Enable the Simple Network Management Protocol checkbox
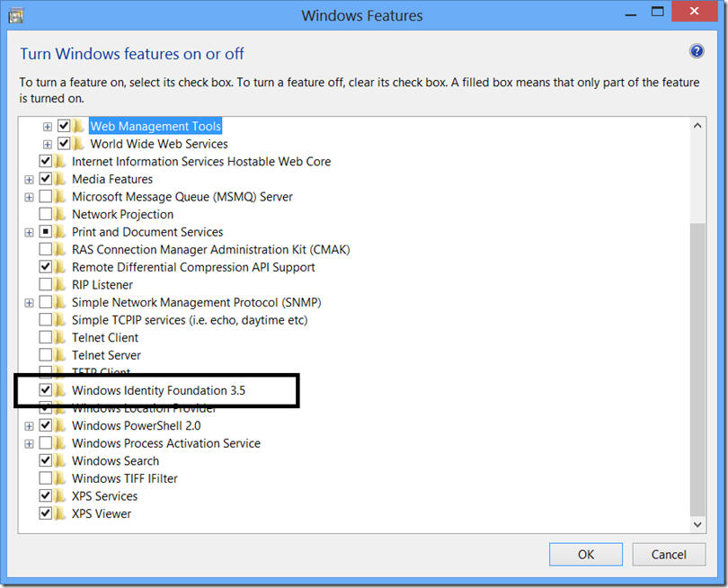This screenshot has width=728, height=588. point(46,302)
